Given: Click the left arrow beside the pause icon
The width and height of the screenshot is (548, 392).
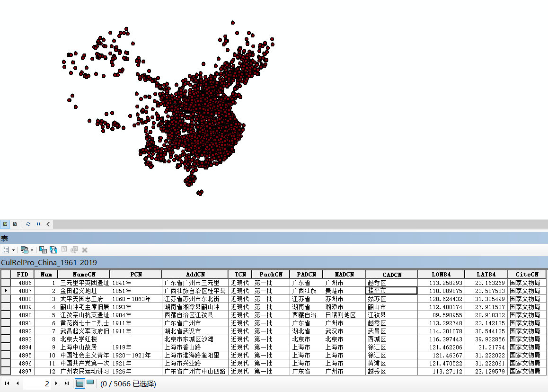Looking at the screenshot, I should pyautogui.click(x=48, y=224).
